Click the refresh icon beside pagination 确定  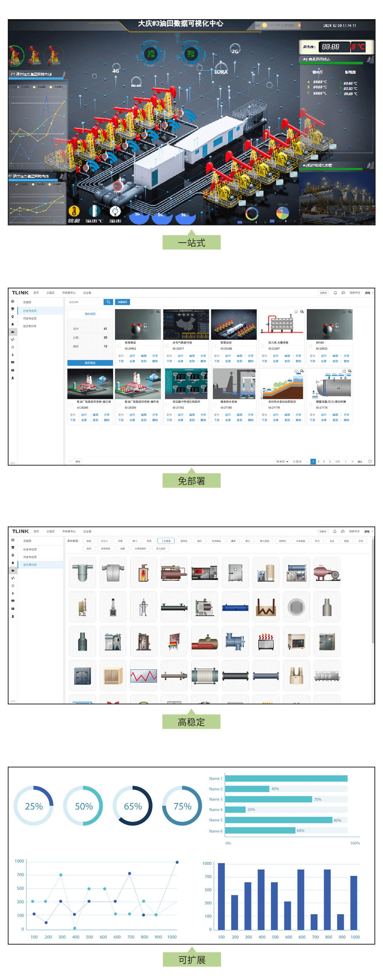[x=369, y=461]
